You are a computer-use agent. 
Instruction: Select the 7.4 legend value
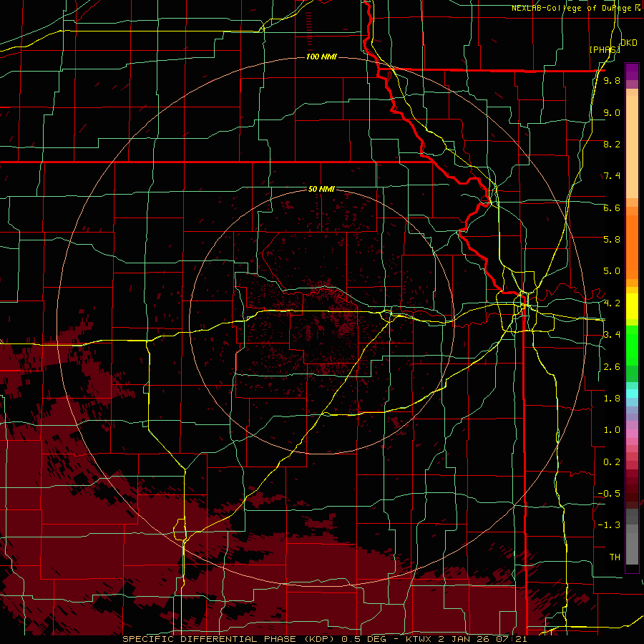[x=612, y=176]
